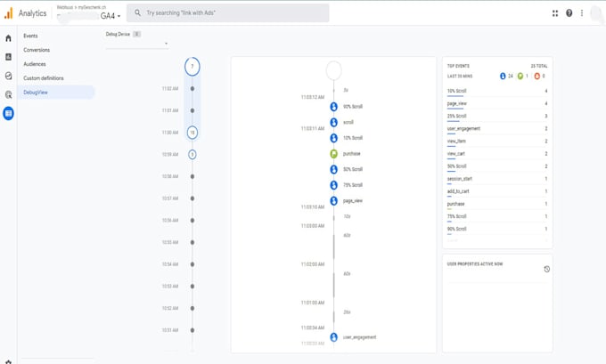
Task: Select the 10% Scroll event in stream
Action: [x=334, y=138]
